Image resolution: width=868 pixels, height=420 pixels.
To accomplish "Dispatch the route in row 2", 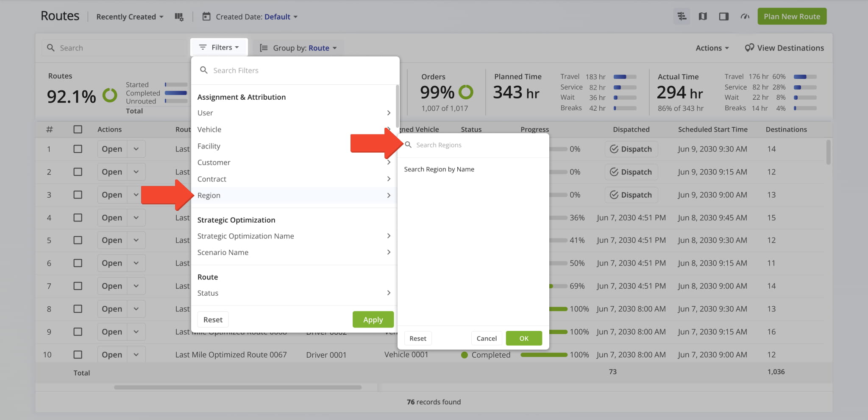I will click(x=631, y=172).
